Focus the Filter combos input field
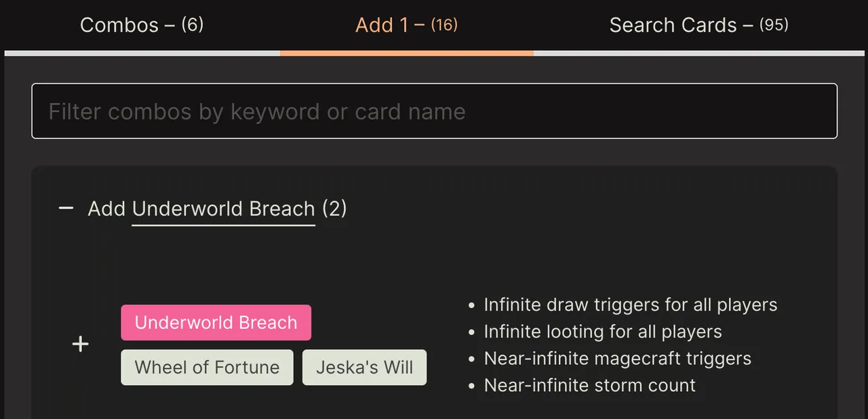This screenshot has width=868, height=419. pos(435,111)
